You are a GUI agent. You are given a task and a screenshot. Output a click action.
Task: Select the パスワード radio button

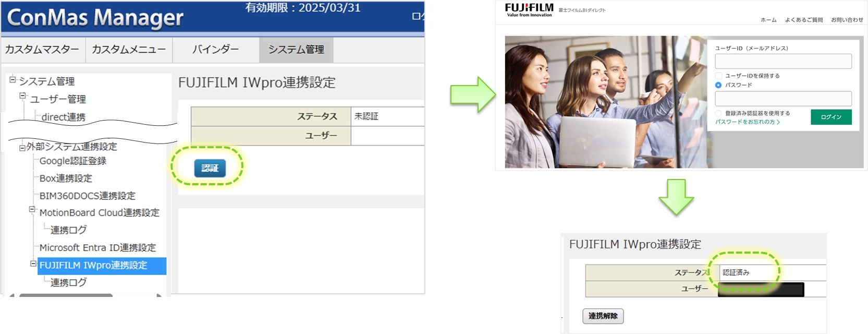pyautogui.click(x=718, y=85)
